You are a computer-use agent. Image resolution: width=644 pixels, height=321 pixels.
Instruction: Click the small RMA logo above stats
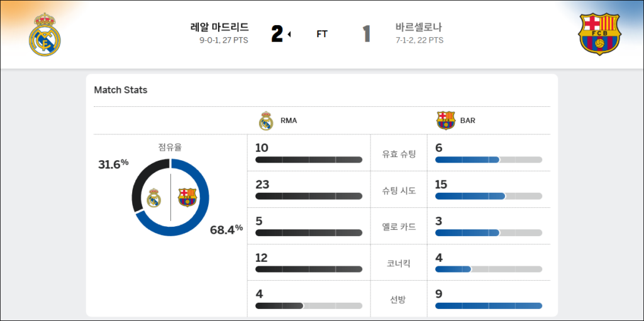pyautogui.click(x=266, y=121)
